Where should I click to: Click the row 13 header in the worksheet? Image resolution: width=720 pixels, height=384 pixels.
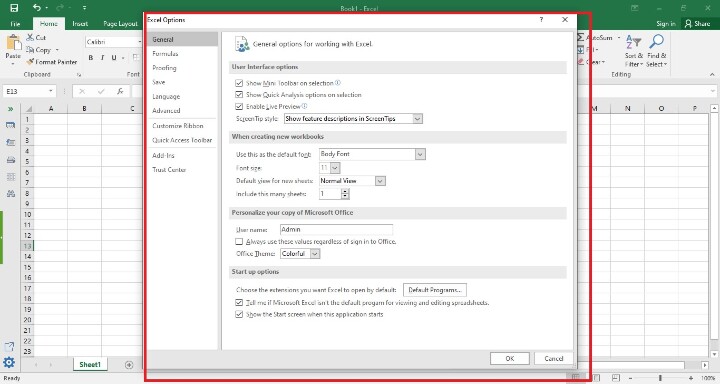coord(28,246)
